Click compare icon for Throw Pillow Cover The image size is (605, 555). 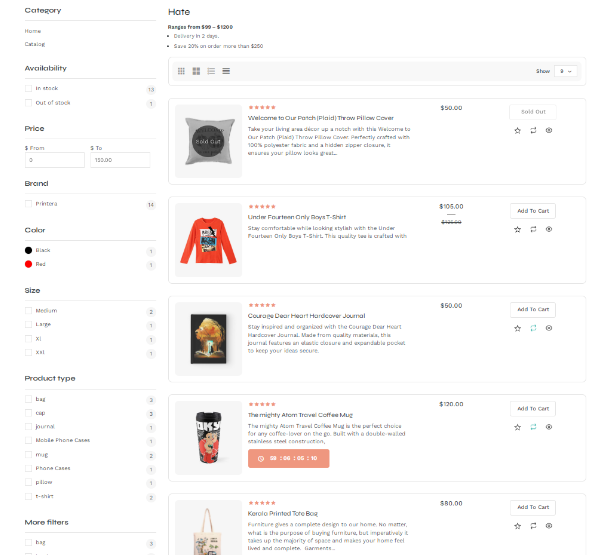coord(533,130)
